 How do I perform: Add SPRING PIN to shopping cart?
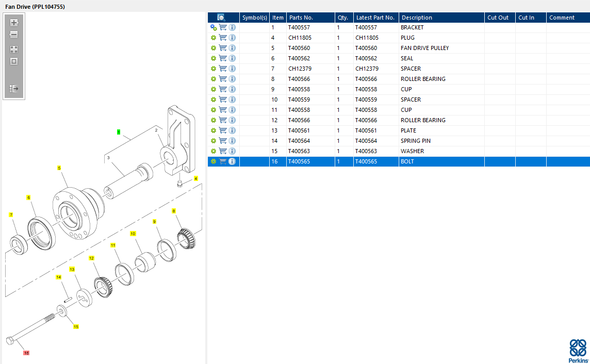click(x=223, y=141)
